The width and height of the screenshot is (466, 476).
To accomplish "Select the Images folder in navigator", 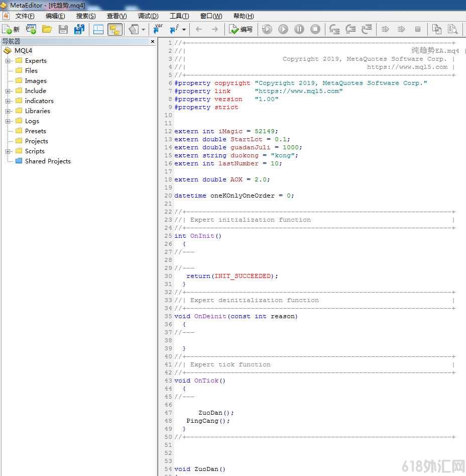I will click(36, 80).
